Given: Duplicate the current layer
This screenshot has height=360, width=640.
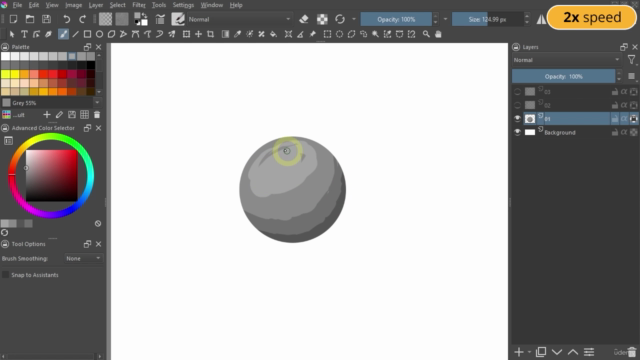Looking at the screenshot, I should (541, 352).
